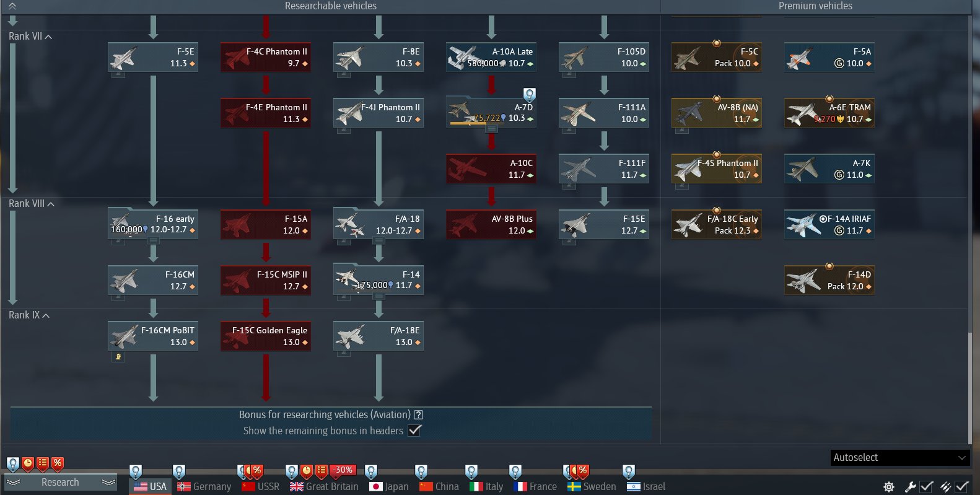
Task: Toggle Show the remaining bonus in headers
Action: [x=415, y=431]
